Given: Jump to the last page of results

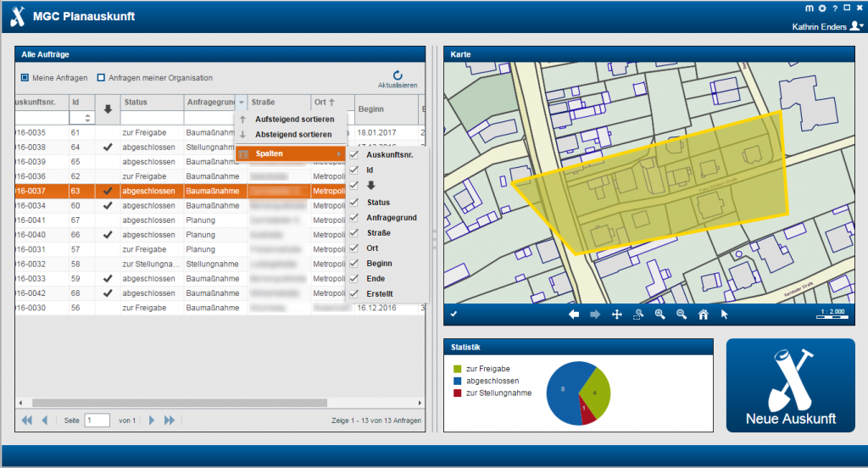Looking at the screenshot, I should [x=170, y=421].
